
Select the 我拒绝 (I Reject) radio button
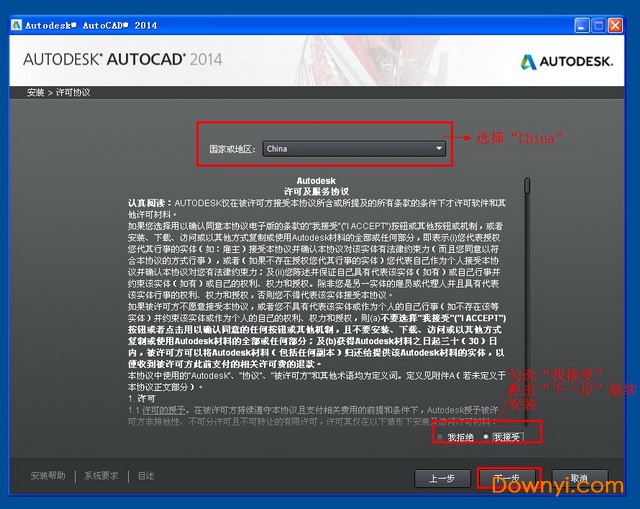tap(441, 437)
